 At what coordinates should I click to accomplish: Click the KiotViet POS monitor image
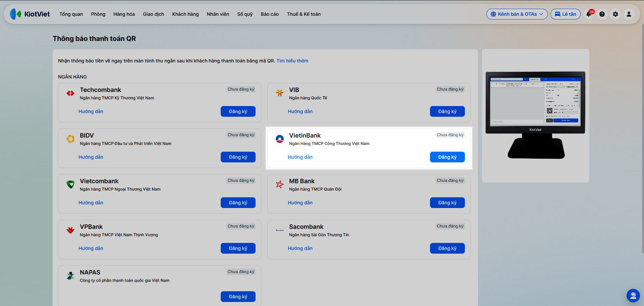pos(535,115)
